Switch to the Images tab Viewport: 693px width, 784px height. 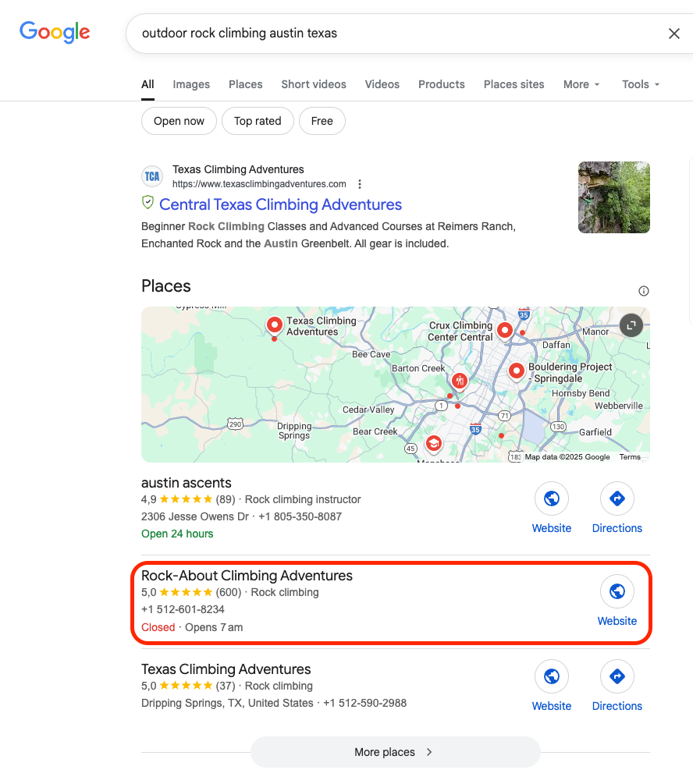[x=190, y=84]
